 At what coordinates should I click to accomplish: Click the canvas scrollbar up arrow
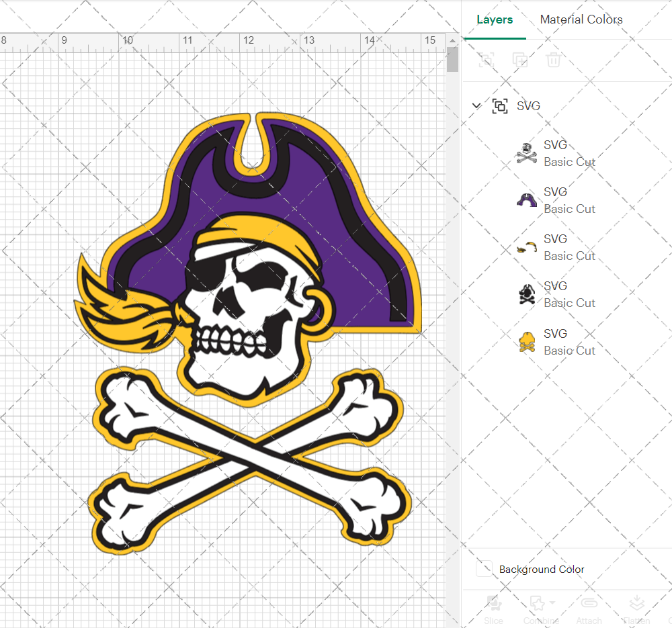pos(452,40)
